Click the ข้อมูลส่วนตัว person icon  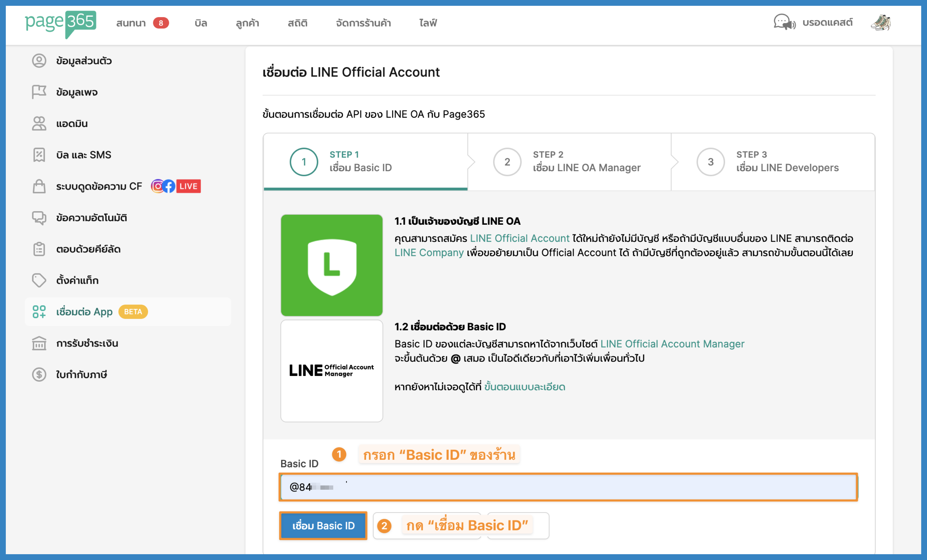click(39, 61)
